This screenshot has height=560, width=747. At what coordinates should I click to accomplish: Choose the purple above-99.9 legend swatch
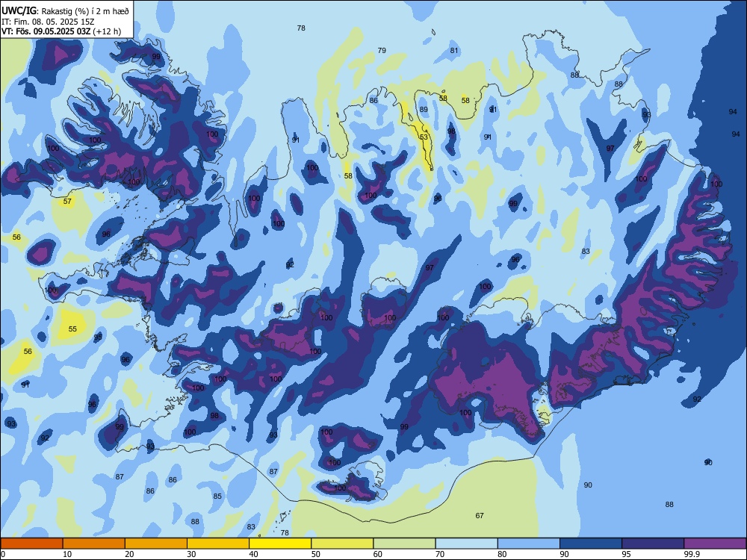[715, 544]
